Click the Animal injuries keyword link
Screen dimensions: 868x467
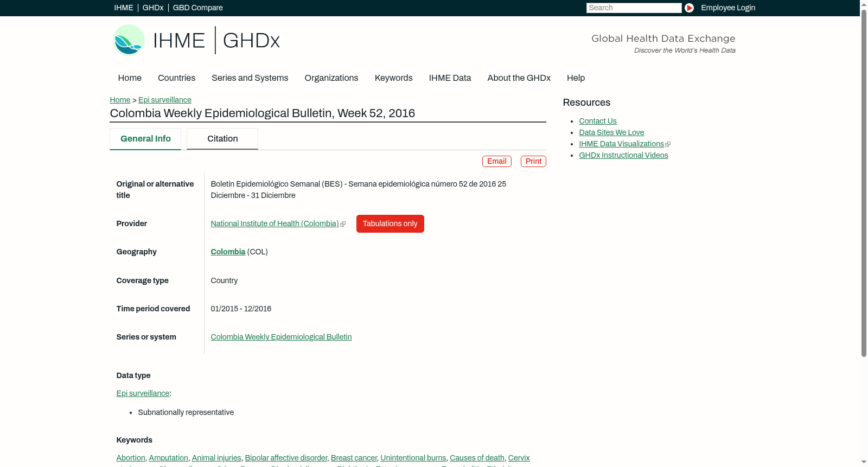pyautogui.click(x=216, y=458)
